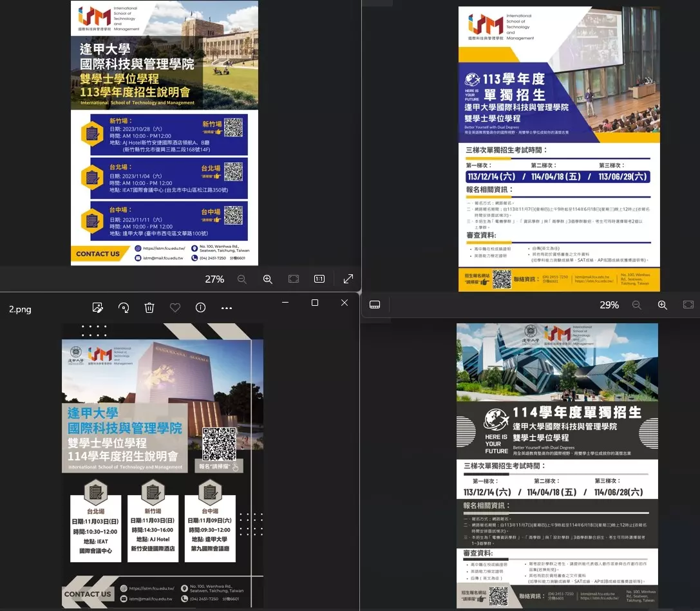View the image at 1:1 actual size
Image resolution: width=700 pixels, height=611 pixels.
[319, 279]
